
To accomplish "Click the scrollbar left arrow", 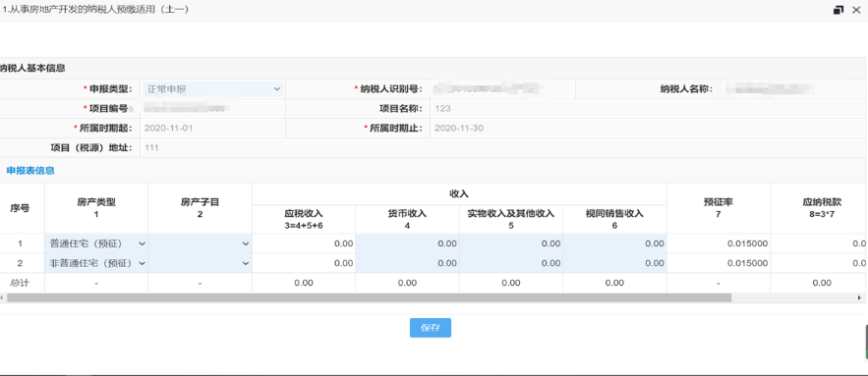I will coord(2,297).
